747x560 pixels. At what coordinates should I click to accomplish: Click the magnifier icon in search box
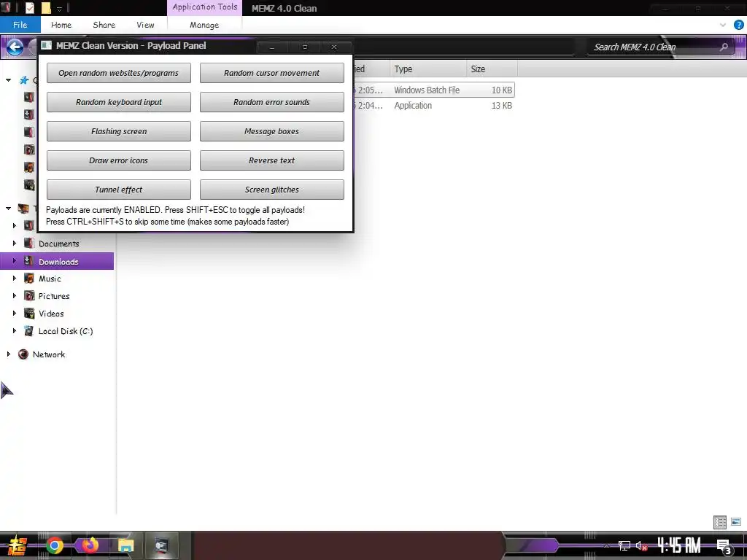tap(724, 47)
